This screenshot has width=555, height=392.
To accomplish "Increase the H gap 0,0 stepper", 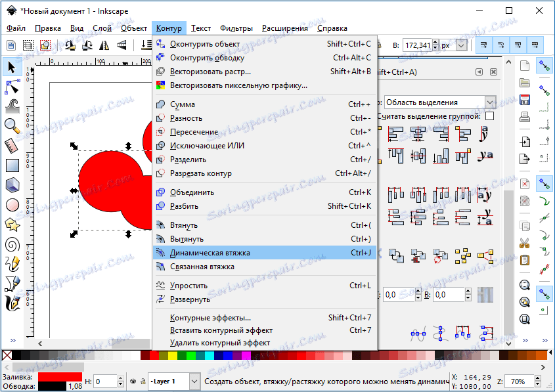I will (418, 292).
